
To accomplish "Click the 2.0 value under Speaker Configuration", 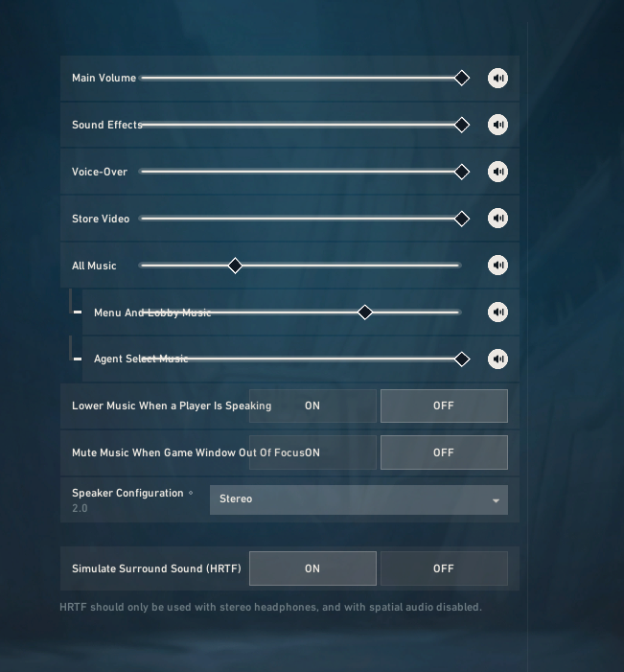I will click(80, 508).
